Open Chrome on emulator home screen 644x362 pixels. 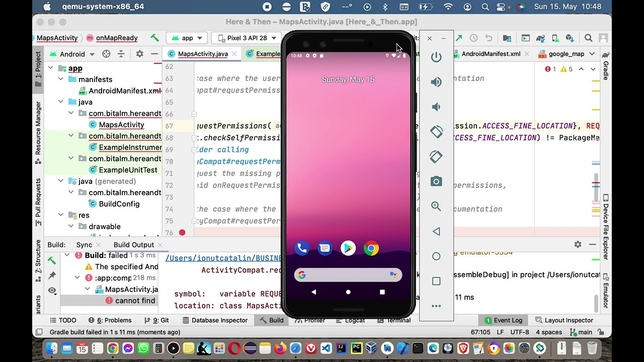point(371,248)
